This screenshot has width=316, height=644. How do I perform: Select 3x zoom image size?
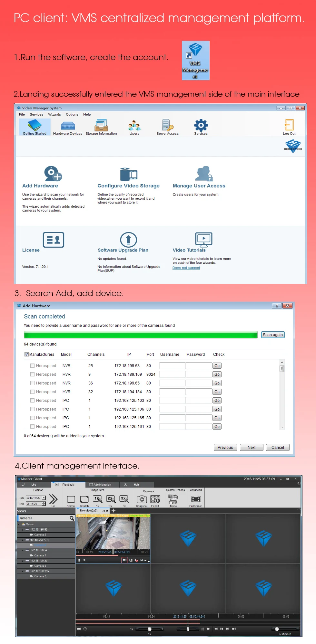[124, 499]
